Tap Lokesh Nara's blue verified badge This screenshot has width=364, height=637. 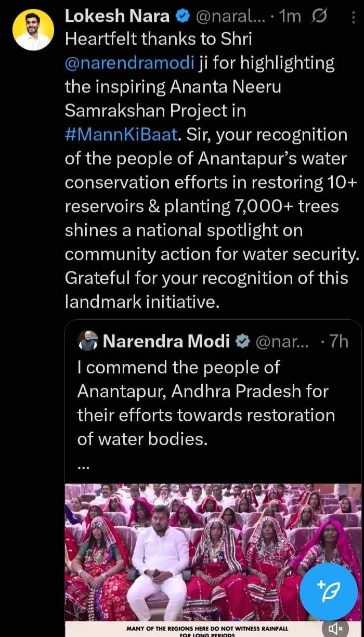183,17
